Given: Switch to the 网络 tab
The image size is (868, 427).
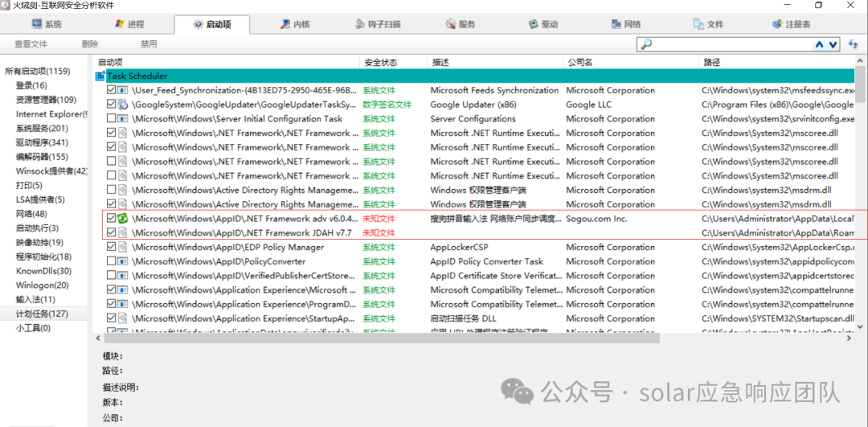Looking at the screenshot, I should [626, 24].
